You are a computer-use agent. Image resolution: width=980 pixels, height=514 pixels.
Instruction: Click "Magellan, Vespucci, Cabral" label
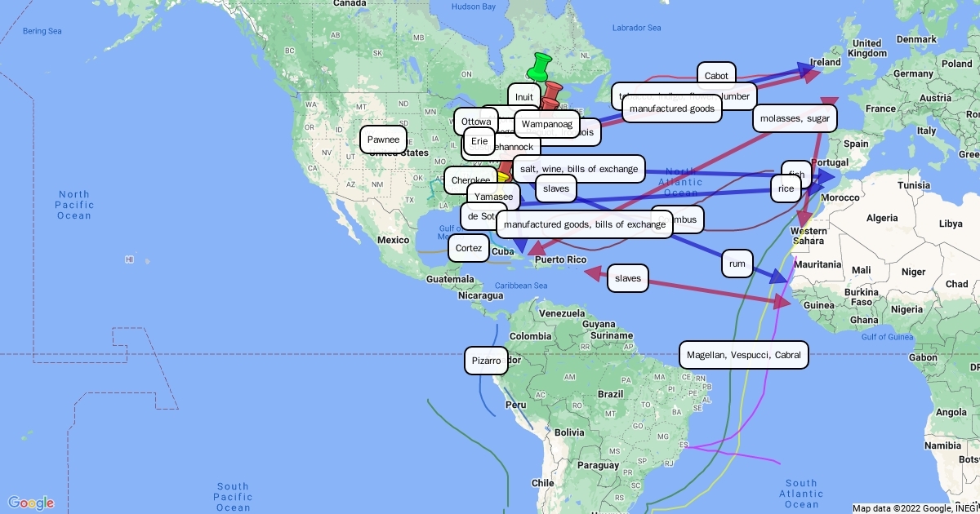[743, 355]
